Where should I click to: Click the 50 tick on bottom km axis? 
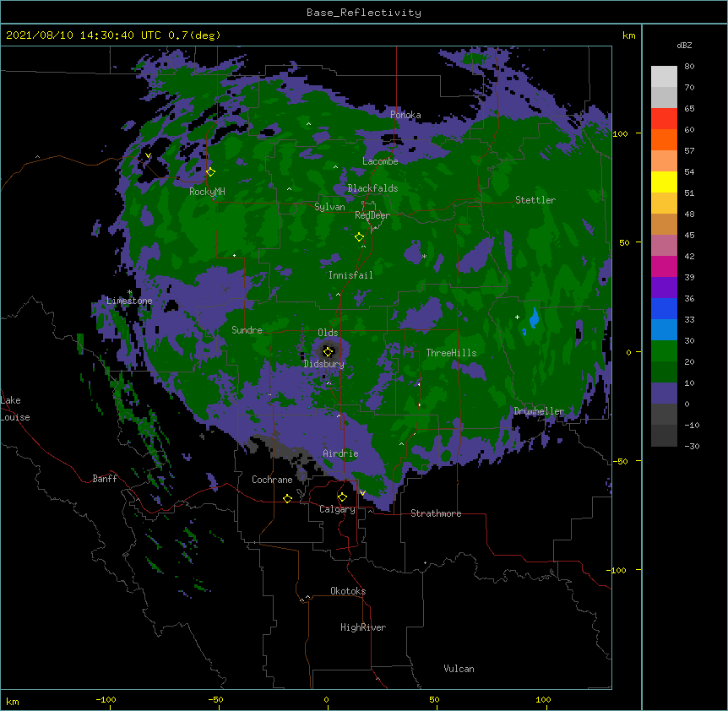click(x=434, y=699)
